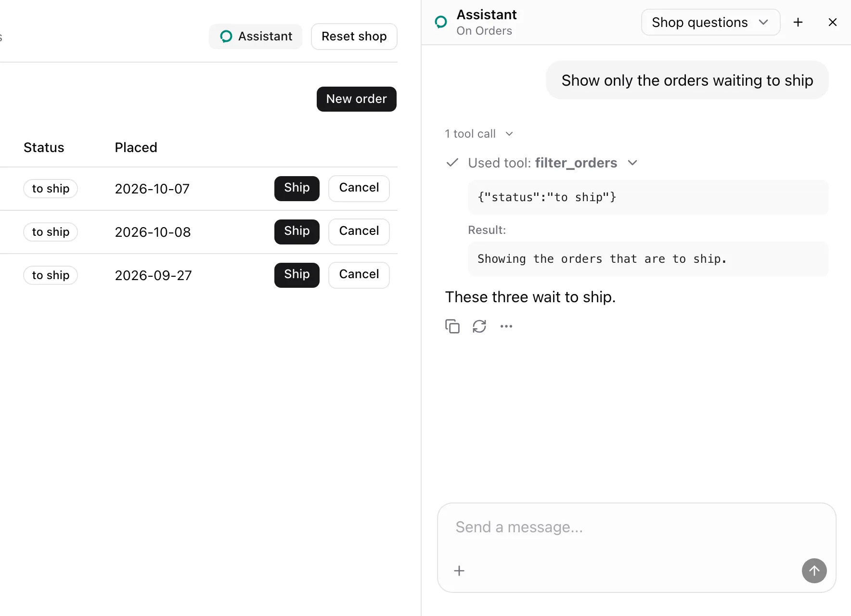Click the Placed column header

point(136,147)
